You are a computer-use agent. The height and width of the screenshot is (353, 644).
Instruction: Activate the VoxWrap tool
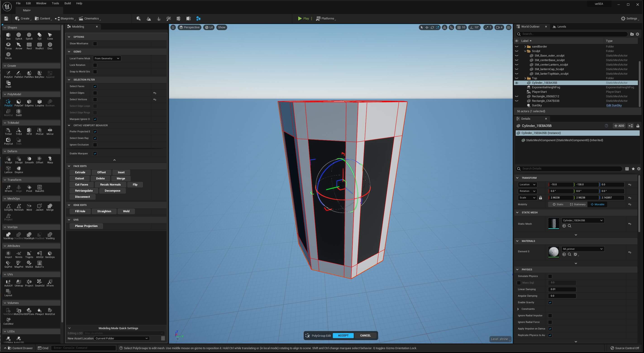(8, 235)
